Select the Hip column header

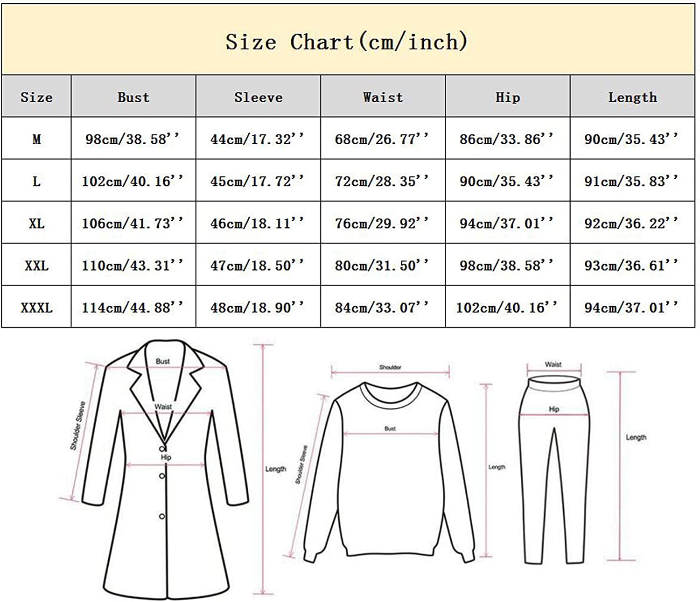[x=507, y=97]
